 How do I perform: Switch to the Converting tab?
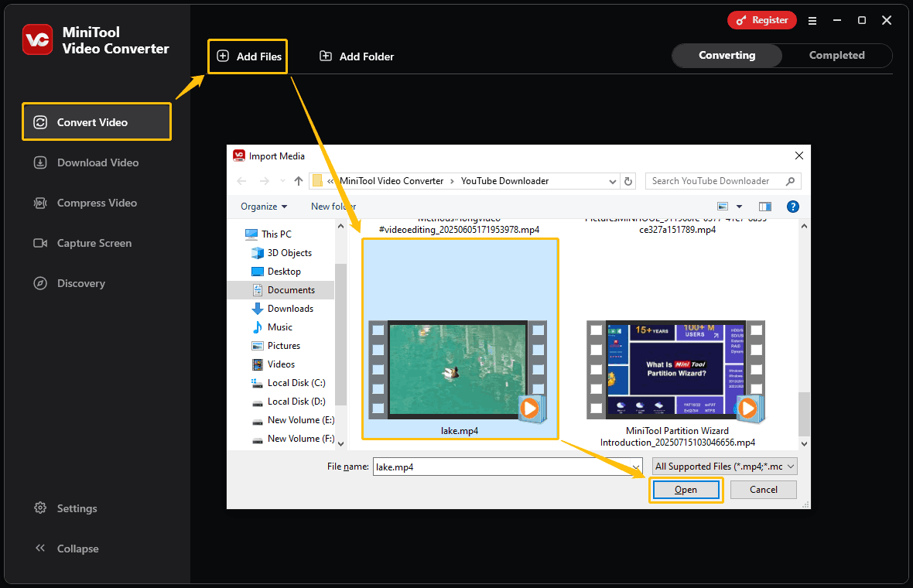pyautogui.click(x=727, y=55)
